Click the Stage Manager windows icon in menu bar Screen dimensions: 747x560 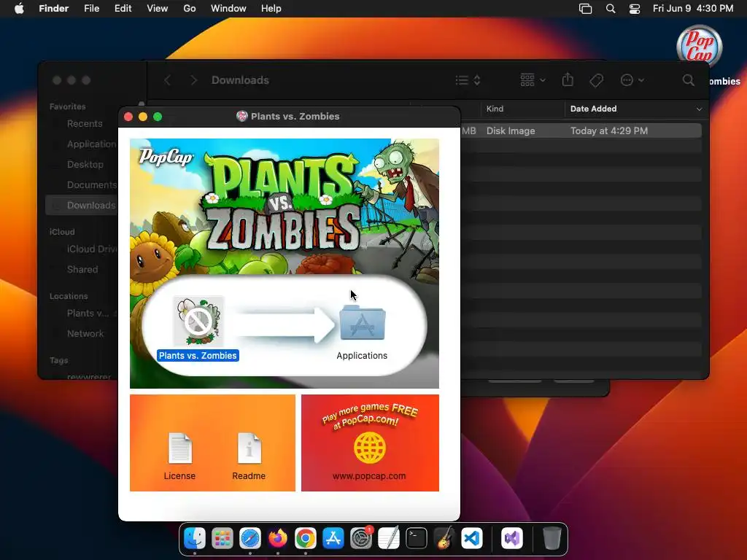pos(586,9)
